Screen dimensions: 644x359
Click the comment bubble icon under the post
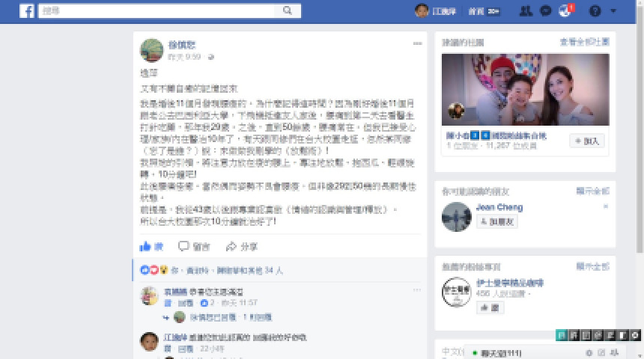[183, 246]
